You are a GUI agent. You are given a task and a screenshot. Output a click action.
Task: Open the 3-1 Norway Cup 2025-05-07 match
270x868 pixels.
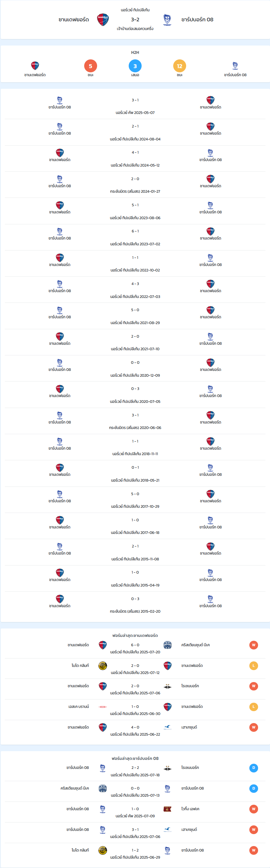click(x=135, y=106)
